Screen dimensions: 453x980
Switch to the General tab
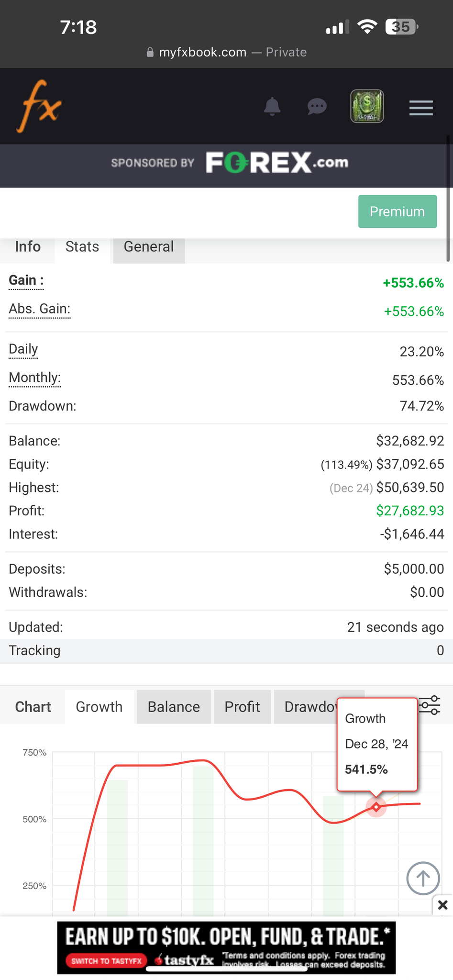(149, 247)
